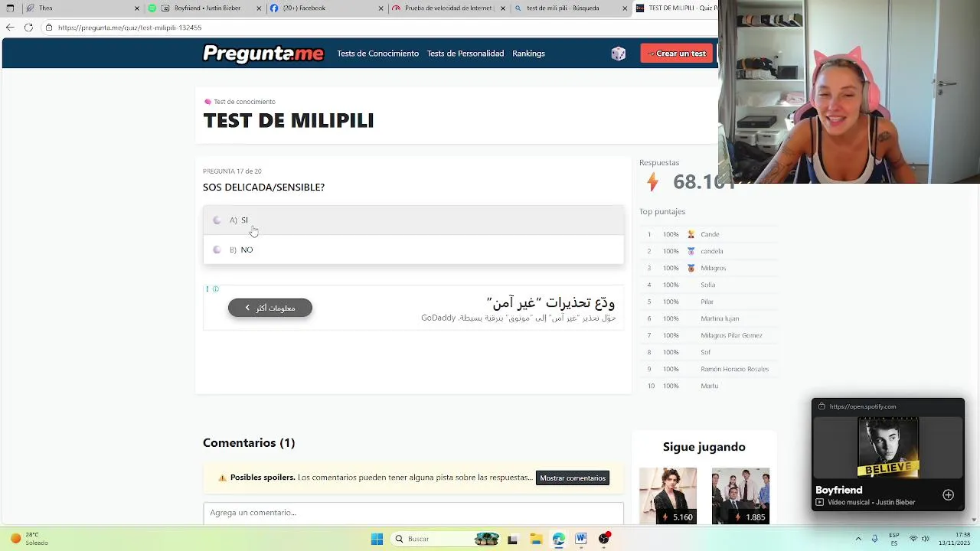Click the ad options dots icon
Screen dimensions: 980x551
pos(207,289)
